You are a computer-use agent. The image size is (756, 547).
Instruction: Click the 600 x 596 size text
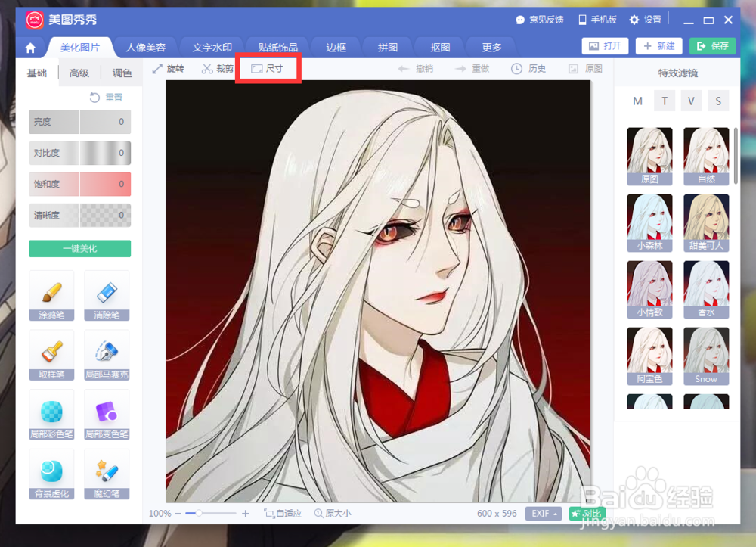(497, 514)
